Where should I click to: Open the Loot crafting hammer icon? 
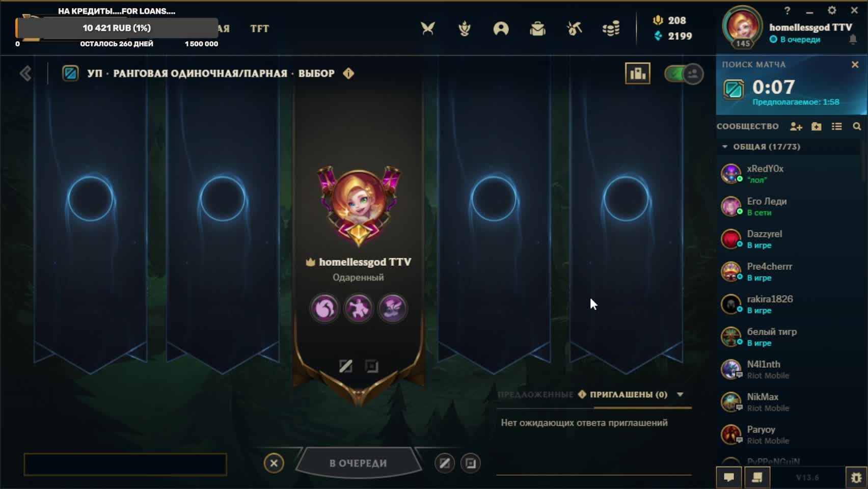click(574, 29)
